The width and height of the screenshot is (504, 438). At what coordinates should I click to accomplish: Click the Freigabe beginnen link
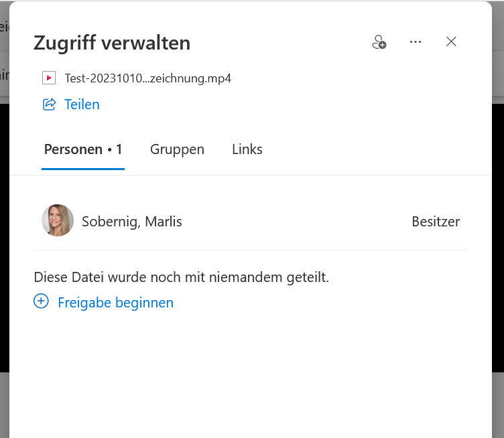115,303
